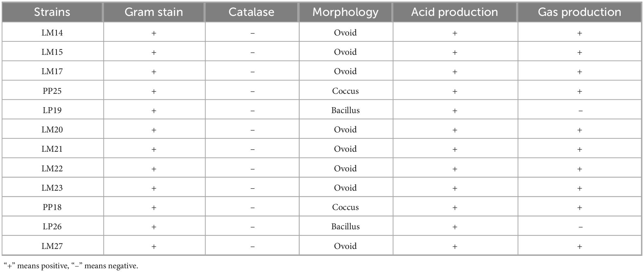Select the Acid production header cell
Screen dimensions: 644x272
click(x=454, y=12)
